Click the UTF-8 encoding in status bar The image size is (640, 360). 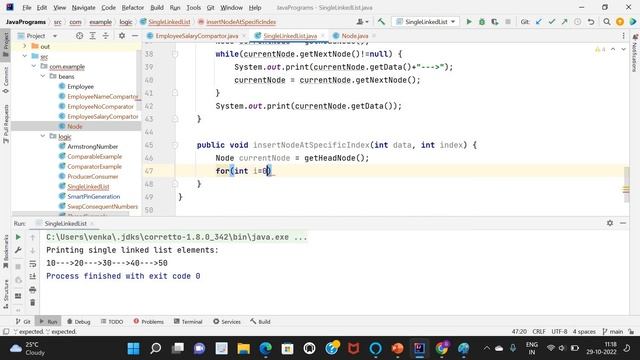559,331
